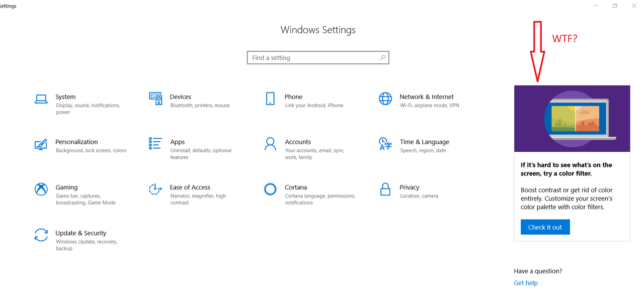This screenshot has height=300, width=644.
Task: Open the Gaming Xbox icon
Action: pyautogui.click(x=41, y=189)
